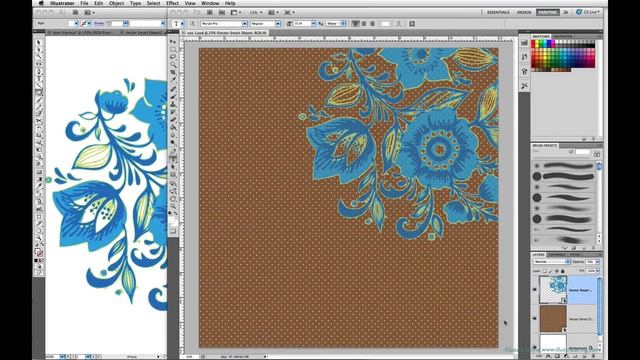Screen dimensions: 640x360
Task: Click the Type tool preset icon in options bar
Action: 176,24
